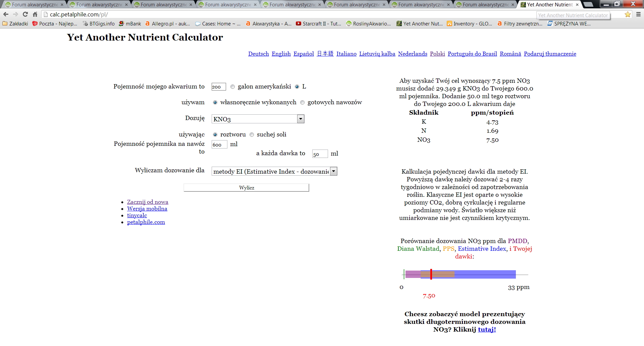This screenshot has width=644, height=346.
Task: Reload the page with the refresh icon
Action: tap(25, 14)
